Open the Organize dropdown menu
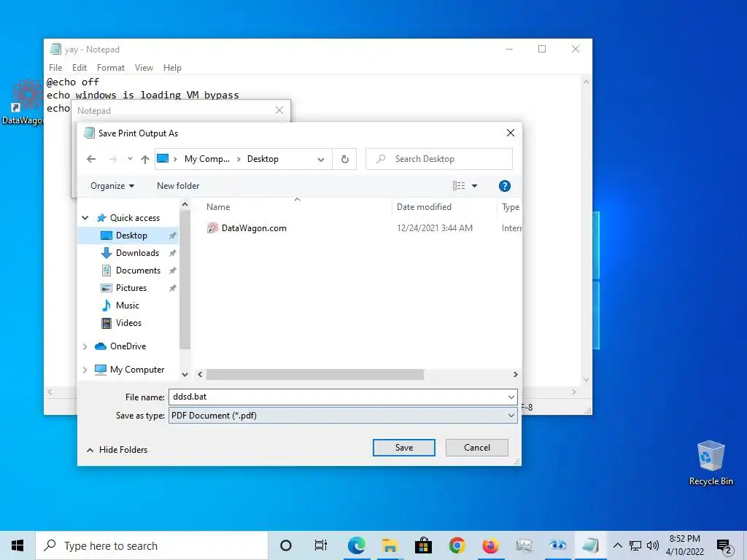747x560 pixels. pos(112,186)
